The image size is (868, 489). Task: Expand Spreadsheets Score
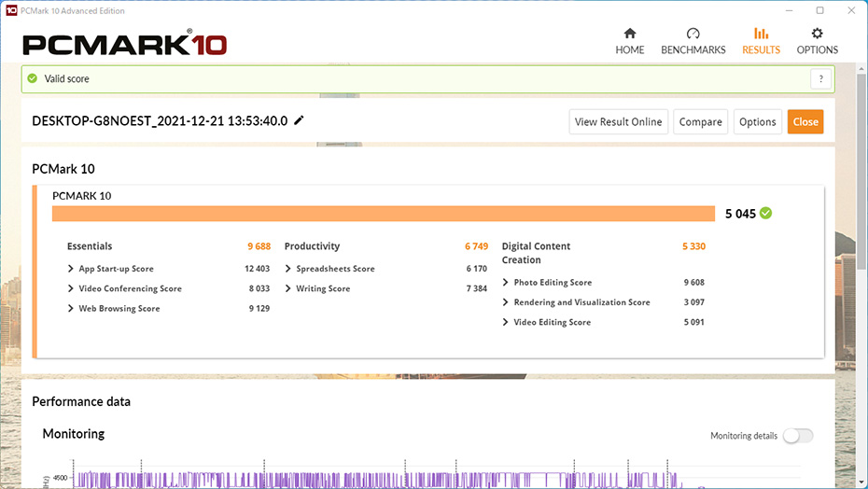pyautogui.click(x=287, y=269)
